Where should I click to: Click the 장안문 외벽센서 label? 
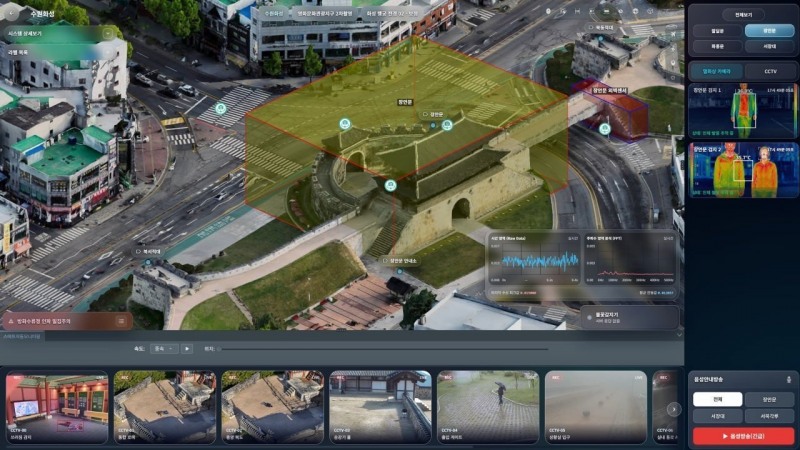[609, 90]
